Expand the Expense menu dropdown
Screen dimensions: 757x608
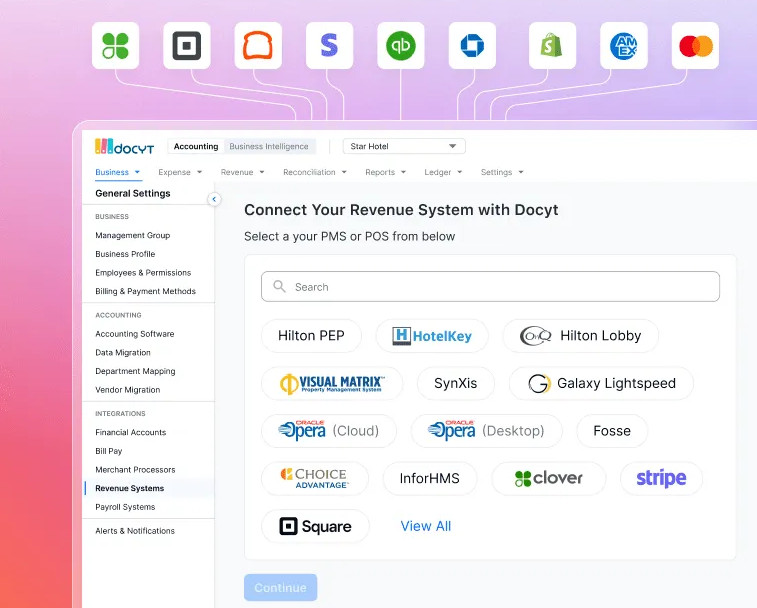pos(180,172)
